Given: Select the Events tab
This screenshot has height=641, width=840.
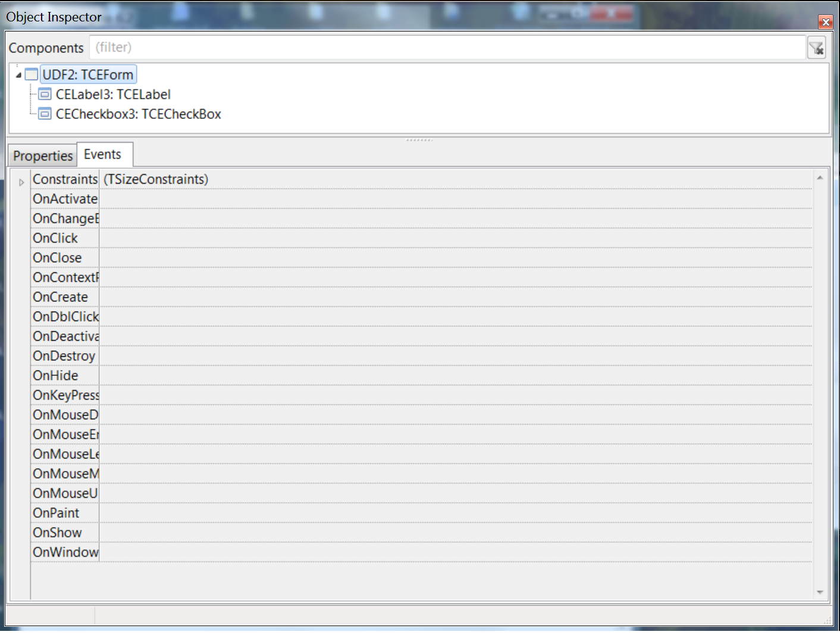Looking at the screenshot, I should click(x=103, y=155).
